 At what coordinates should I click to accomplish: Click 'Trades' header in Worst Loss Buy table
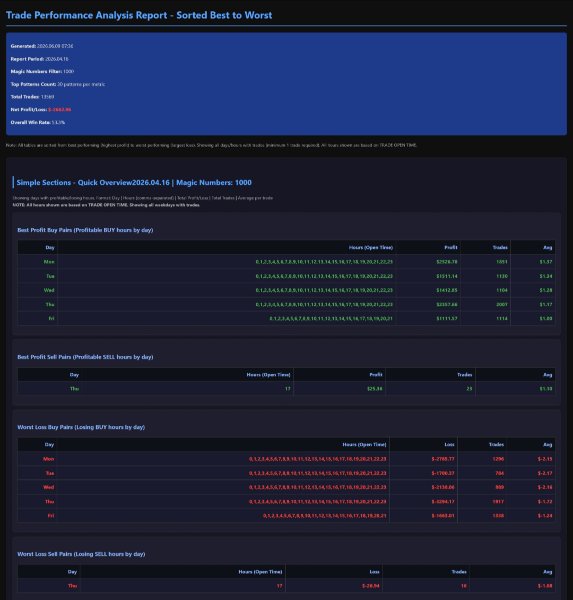coord(496,445)
